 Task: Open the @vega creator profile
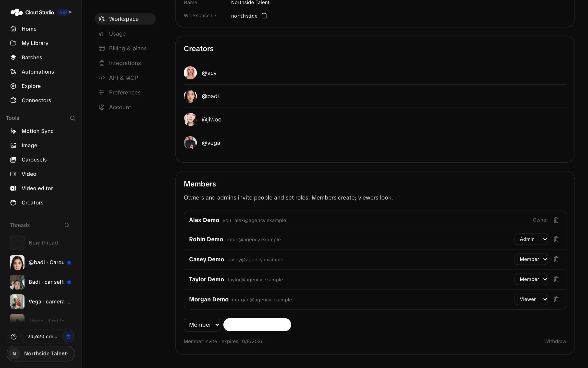pyautogui.click(x=375, y=143)
